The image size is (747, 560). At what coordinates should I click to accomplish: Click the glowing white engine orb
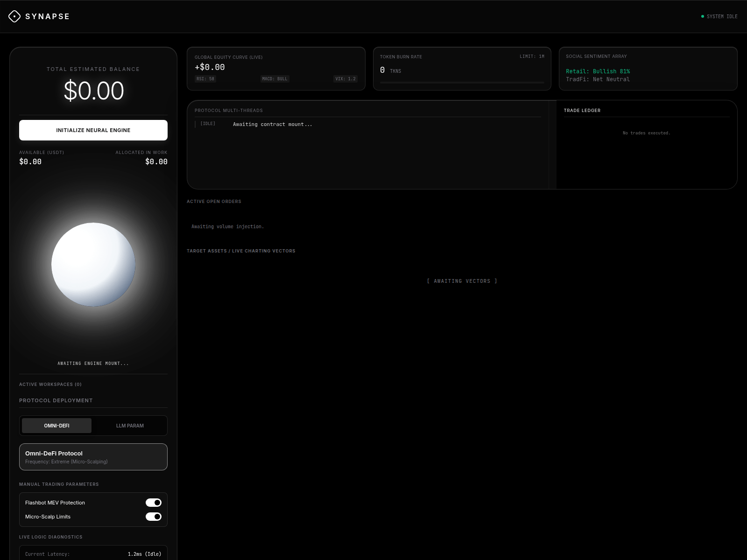click(x=93, y=265)
